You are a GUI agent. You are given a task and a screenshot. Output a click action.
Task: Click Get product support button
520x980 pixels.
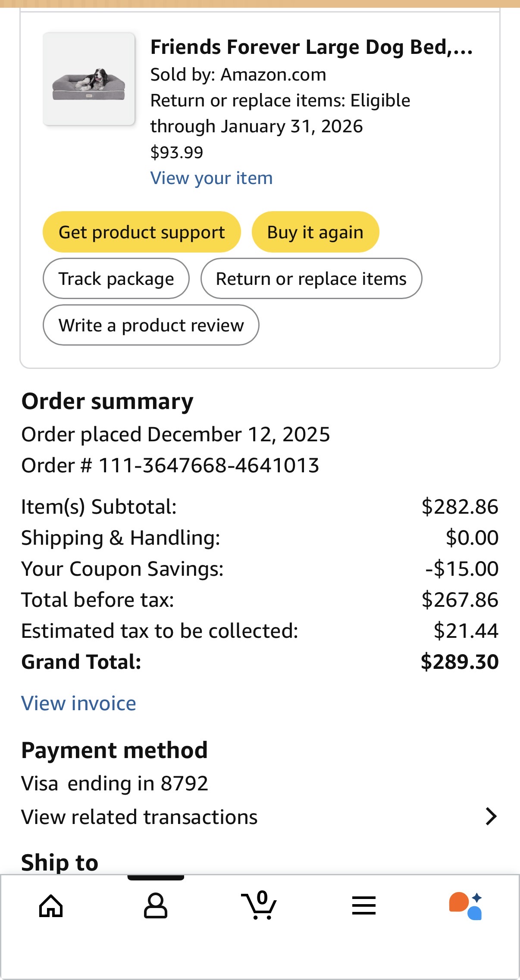[141, 232]
